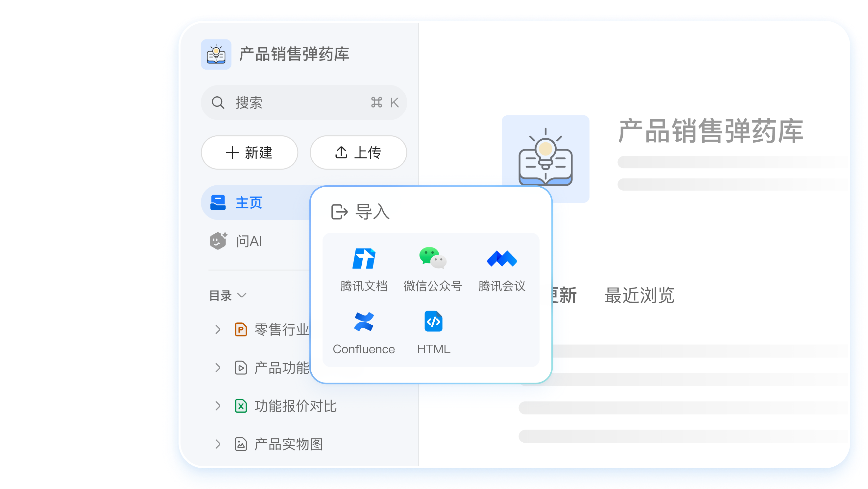
Task: Click the image file icon beside 产品实物图
Action: point(241,444)
